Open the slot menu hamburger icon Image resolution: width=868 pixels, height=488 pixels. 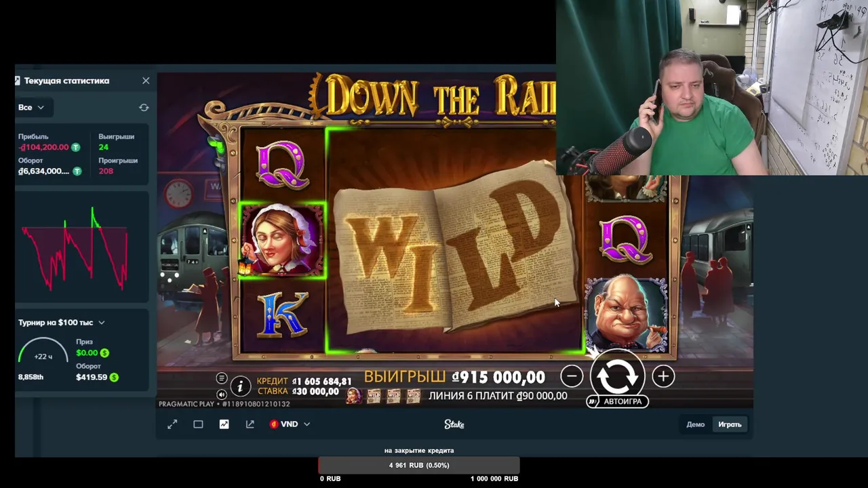point(222,378)
